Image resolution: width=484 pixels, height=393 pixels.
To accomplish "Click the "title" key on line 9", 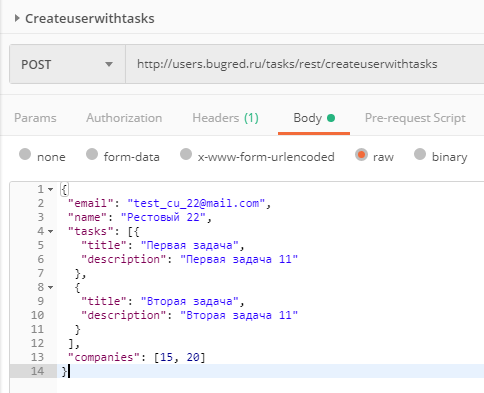I will pyautogui.click(x=104, y=301).
